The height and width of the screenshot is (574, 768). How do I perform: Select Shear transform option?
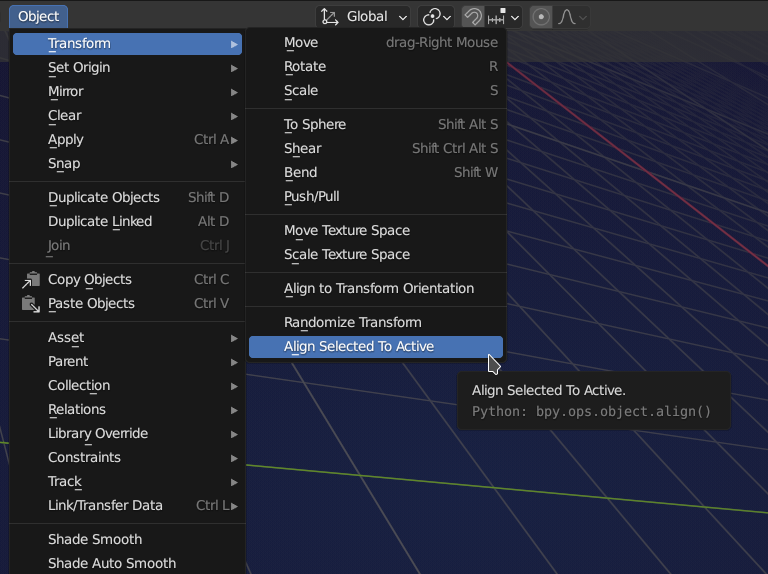[x=376, y=148]
